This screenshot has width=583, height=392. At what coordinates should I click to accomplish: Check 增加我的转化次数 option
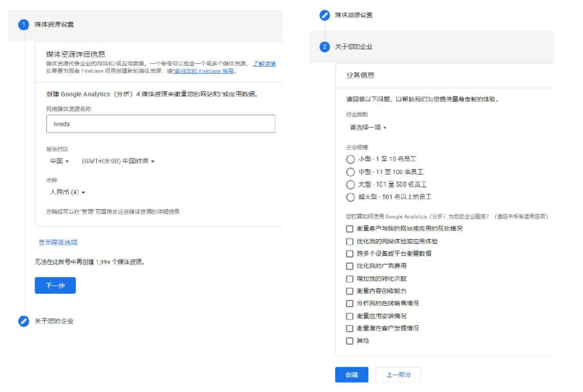[x=349, y=278]
